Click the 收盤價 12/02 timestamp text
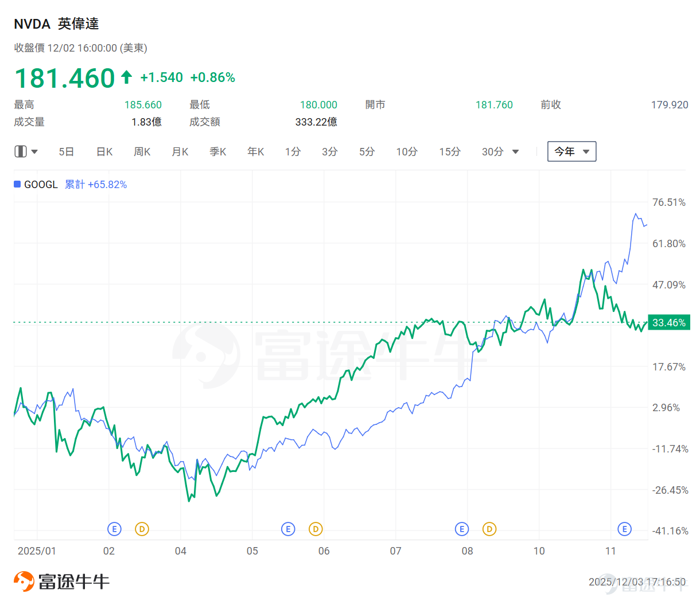 [81, 48]
